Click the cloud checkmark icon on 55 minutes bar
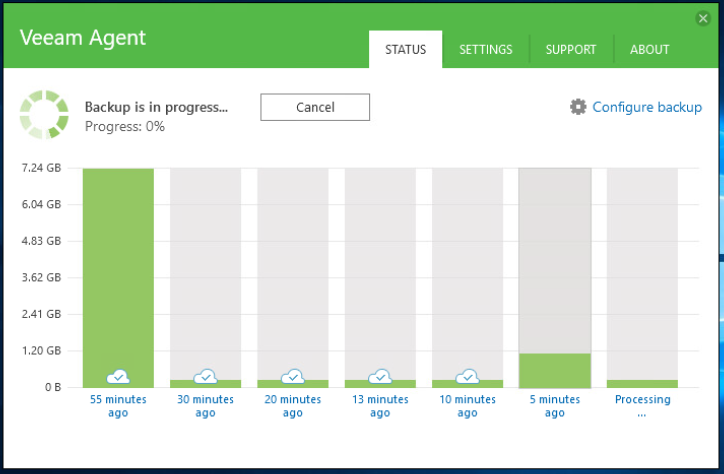This screenshot has width=724, height=474. [x=118, y=377]
